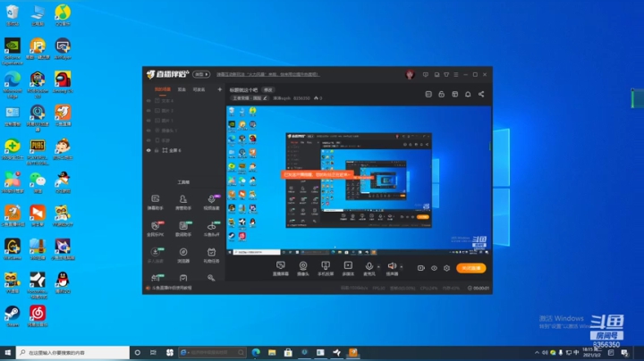Toggle visibility of the 文本 4 source
The image size is (644, 361).
pos(148,100)
